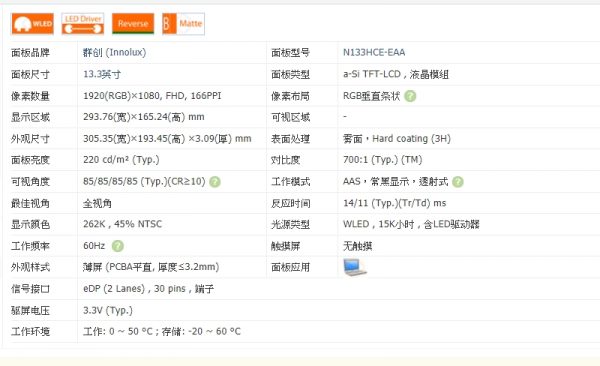Click the 1920(RGB)×1080, FHD, 166PPI value
The image size is (600, 366).
click(x=152, y=96)
